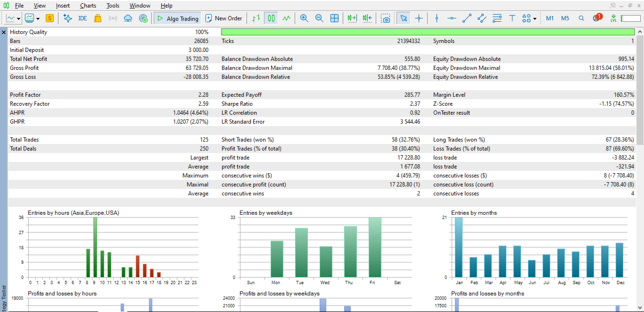This screenshot has height=312, width=644.
Task: Expand the chart type dropdown arrow
Action: (x=18, y=19)
